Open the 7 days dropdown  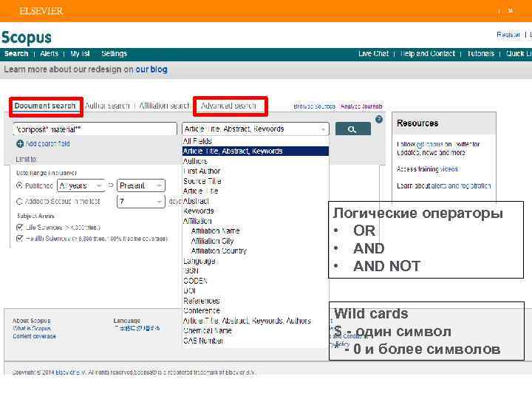point(141,202)
